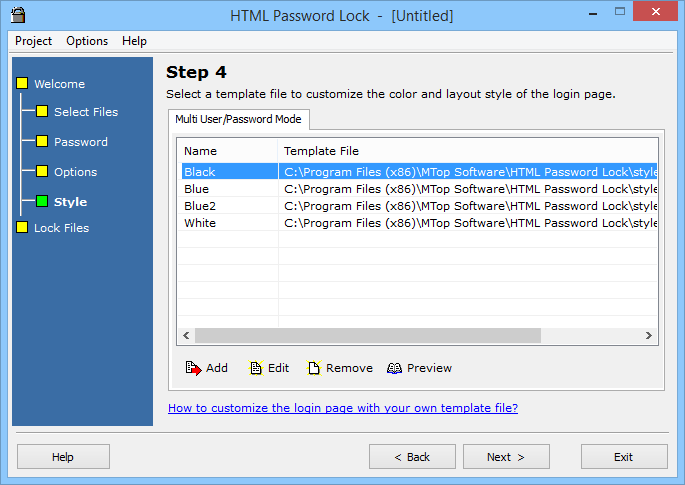Image resolution: width=685 pixels, height=485 pixels.
Task: Click the yellow square beside Welcome
Action: (22, 83)
